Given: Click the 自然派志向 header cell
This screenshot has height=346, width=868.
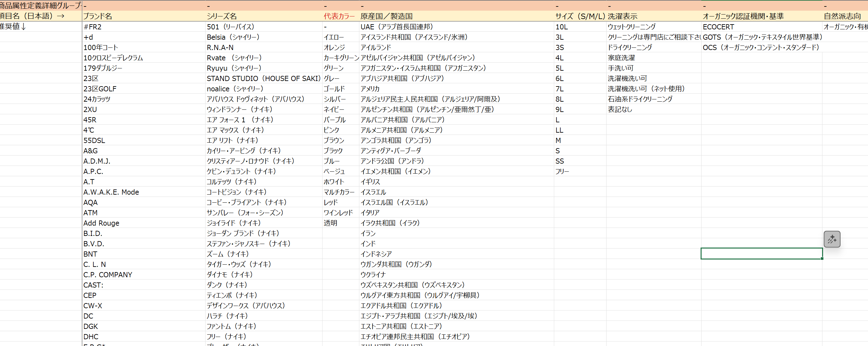Looking at the screenshot, I should click(x=845, y=16).
